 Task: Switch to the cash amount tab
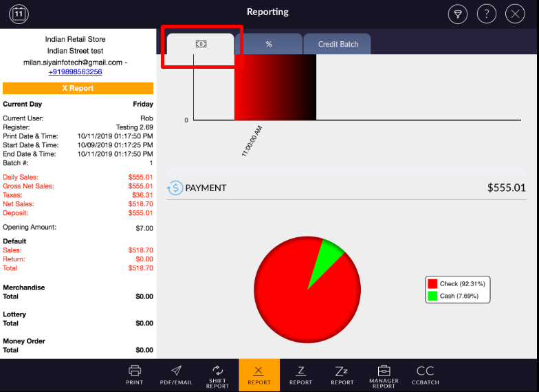click(x=201, y=44)
